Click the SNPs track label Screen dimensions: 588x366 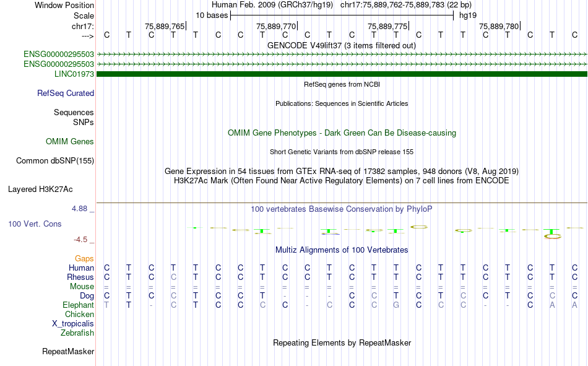point(84,123)
